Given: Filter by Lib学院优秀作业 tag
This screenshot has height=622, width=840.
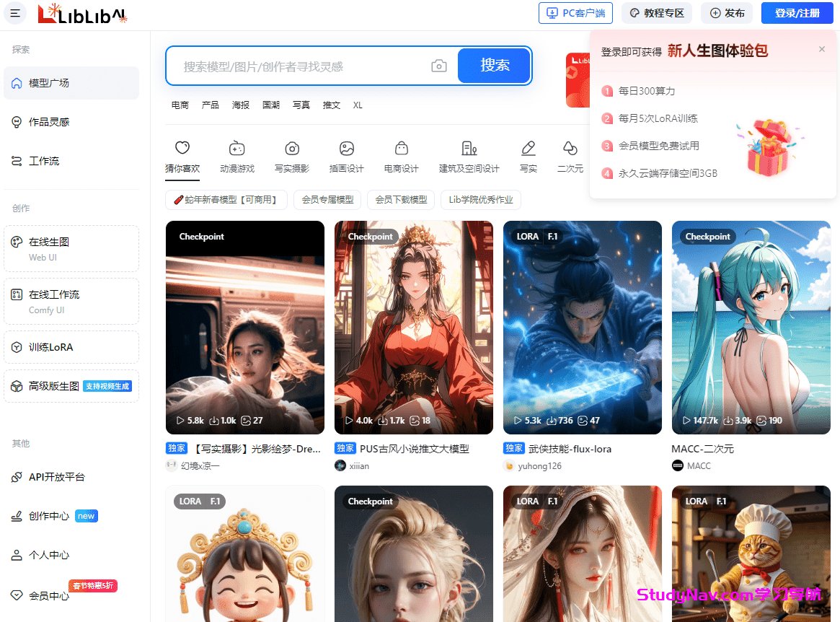Looking at the screenshot, I should tap(480, 200).
